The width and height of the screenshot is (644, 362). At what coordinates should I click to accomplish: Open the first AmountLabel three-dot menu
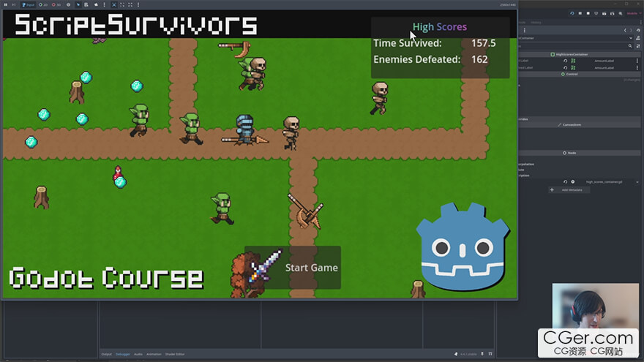[637, 61]
